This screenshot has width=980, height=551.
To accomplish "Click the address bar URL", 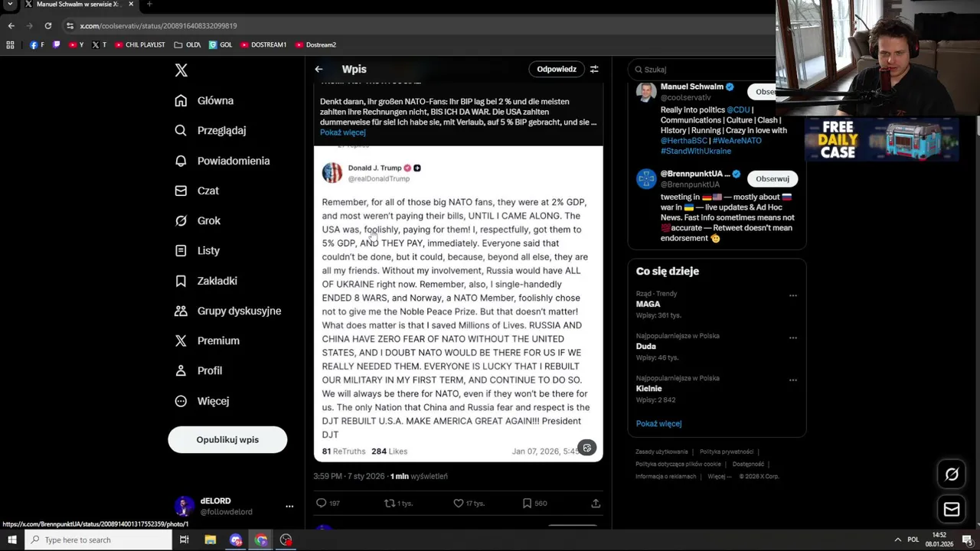I will (158, 25).
